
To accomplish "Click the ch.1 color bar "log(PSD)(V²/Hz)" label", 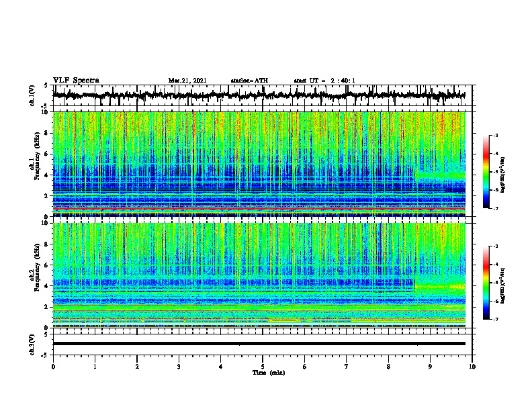I will [503, 175].
